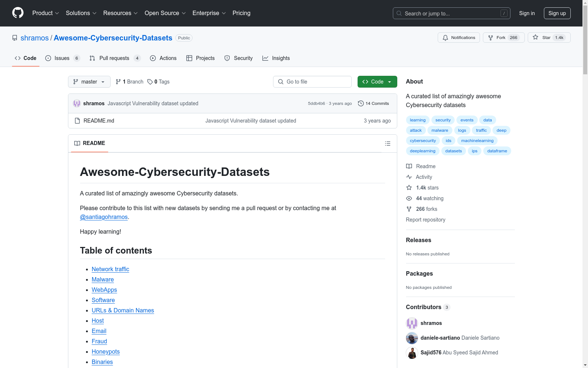
Task: Select the README tab header
Action: pyautogui.click(x=90, y=143)
